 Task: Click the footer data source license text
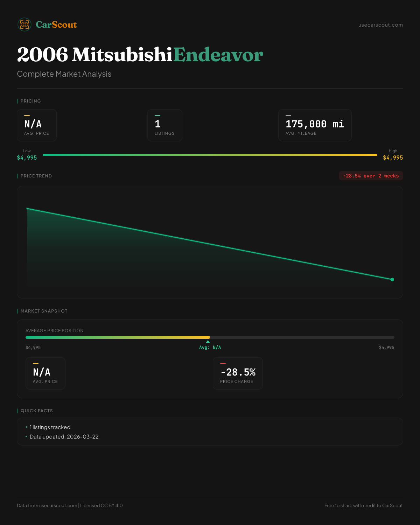tap(70, 505)
